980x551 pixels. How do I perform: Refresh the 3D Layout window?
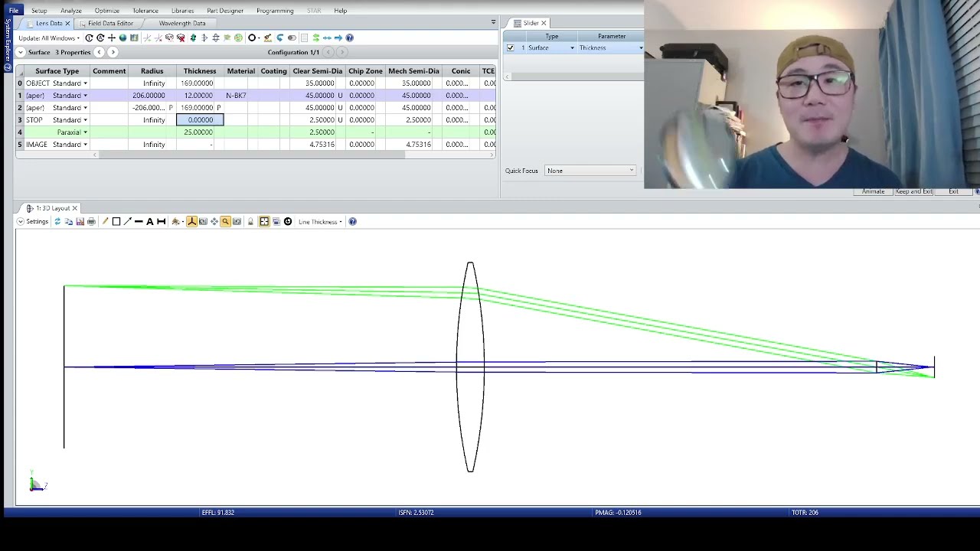pos(57,221)
